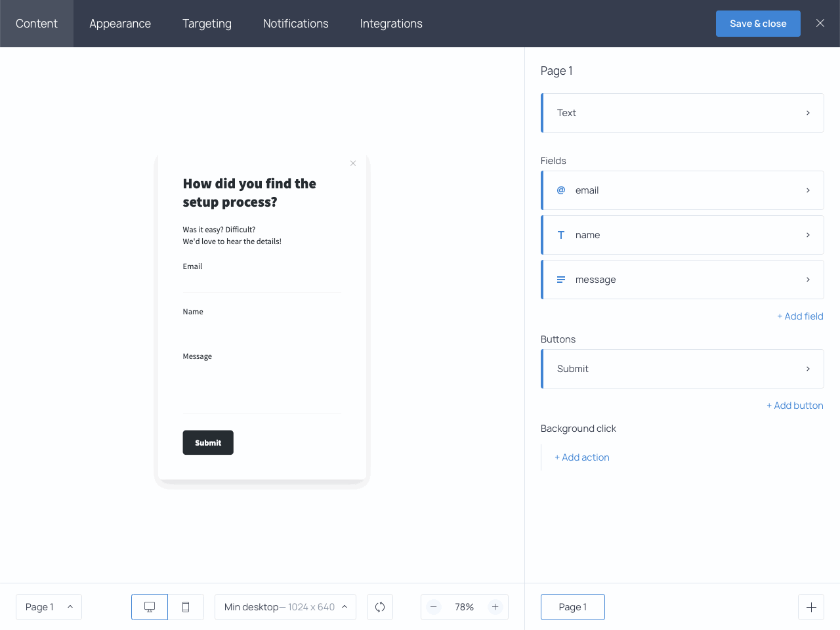The width and height of the screenshot is (840, 630).
Task: Open the Targeting tab
Action: (x=207, y=24)
